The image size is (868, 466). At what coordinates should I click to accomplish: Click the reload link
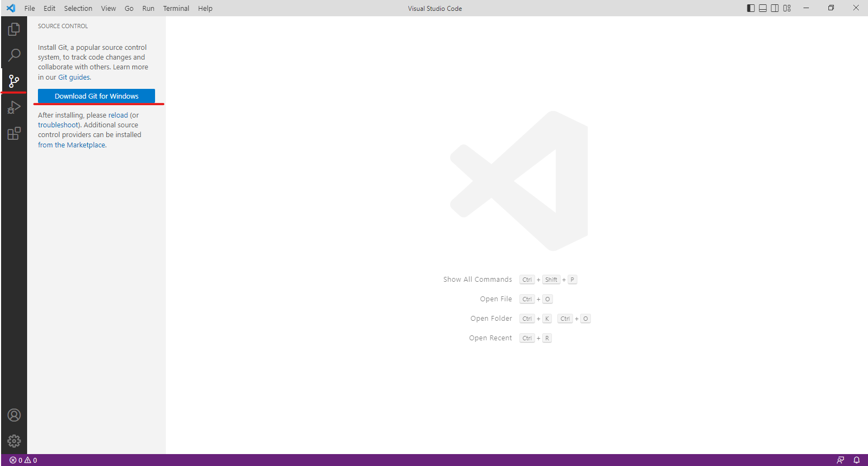click(118, 115)
